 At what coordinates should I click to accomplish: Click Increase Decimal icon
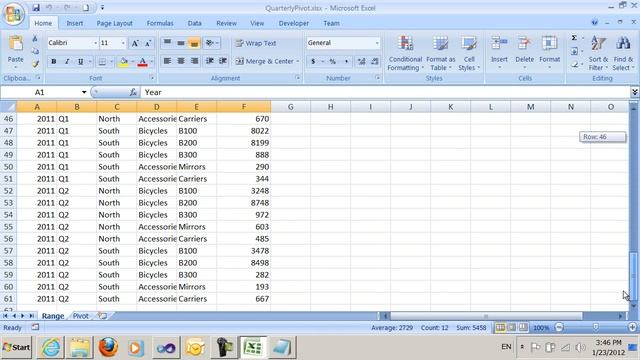361,62
